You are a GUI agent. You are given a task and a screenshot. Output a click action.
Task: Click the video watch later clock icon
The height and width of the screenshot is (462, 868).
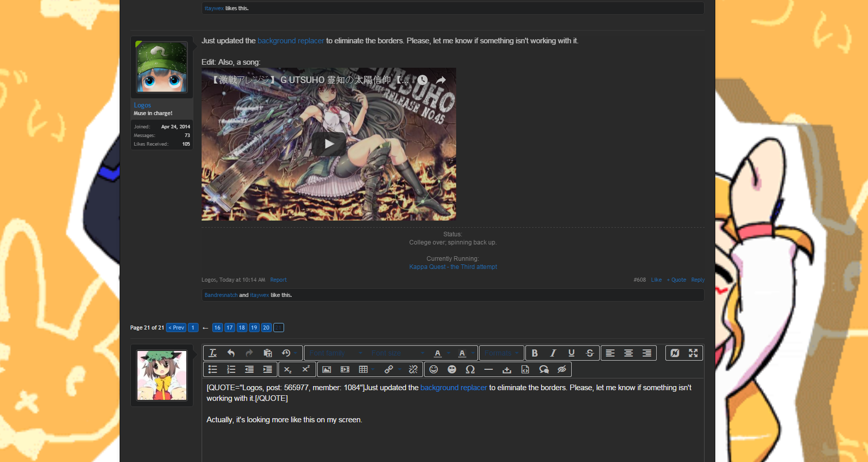(423, 80)
